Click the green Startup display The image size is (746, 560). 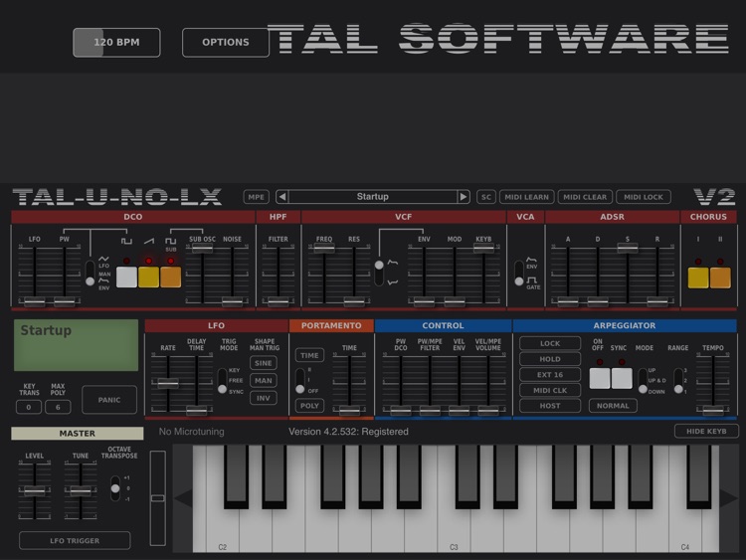77,345
